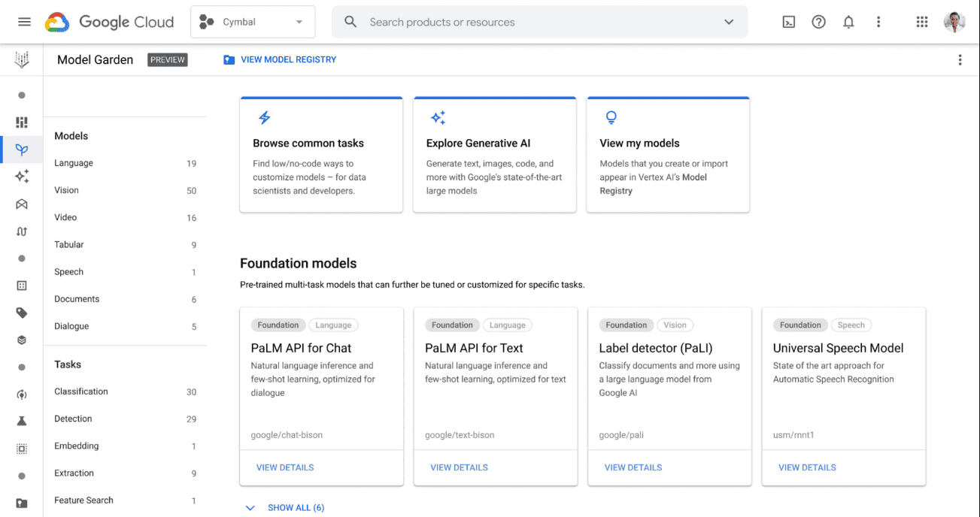Click the Vertex AI logo in sidebar
Image resolution: width=980 pixels, height=517 pixels.
click(x=22, y=60)
